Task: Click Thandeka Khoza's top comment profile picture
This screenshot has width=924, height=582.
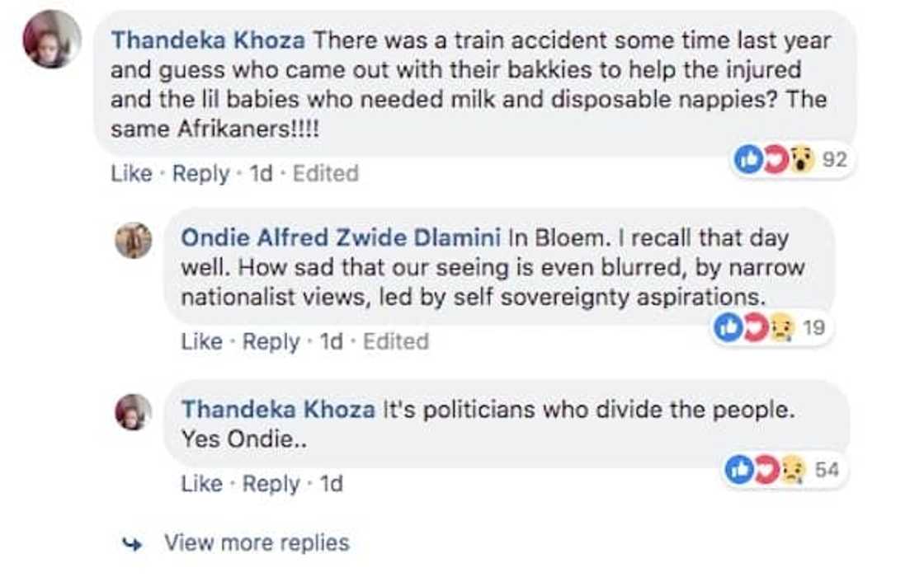Action: point(51,40)
